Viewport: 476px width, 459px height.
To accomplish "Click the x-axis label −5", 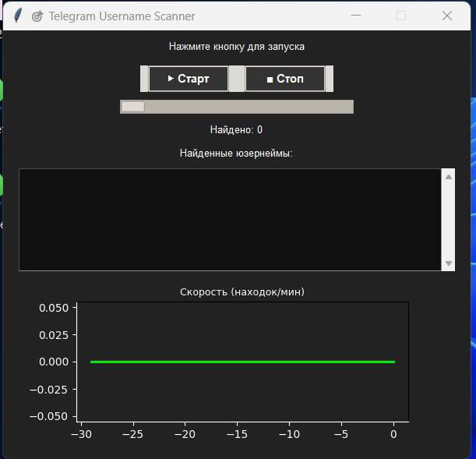I will [x=341, y=434].
